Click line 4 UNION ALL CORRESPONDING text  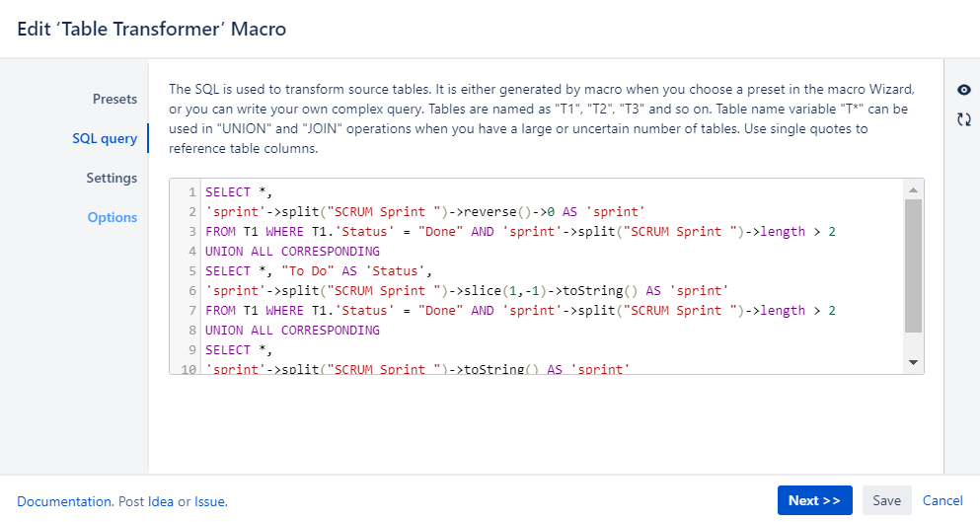click(292, 252)
